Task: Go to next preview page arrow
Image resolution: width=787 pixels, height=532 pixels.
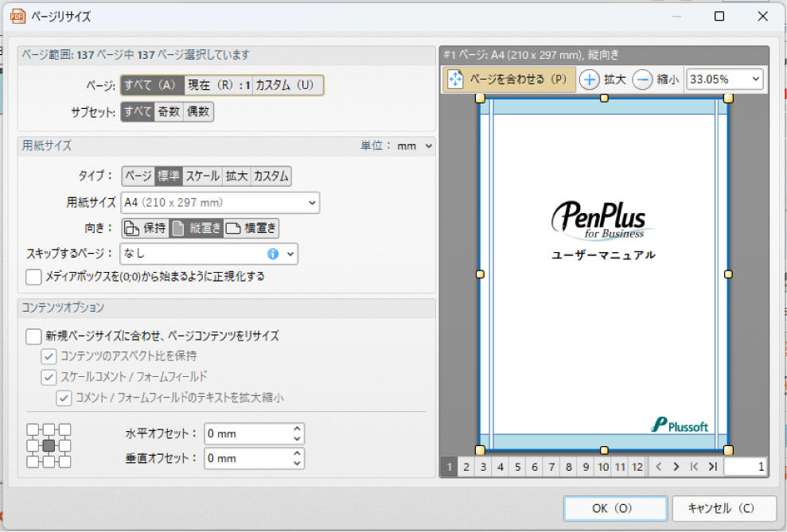Action: 676,467
